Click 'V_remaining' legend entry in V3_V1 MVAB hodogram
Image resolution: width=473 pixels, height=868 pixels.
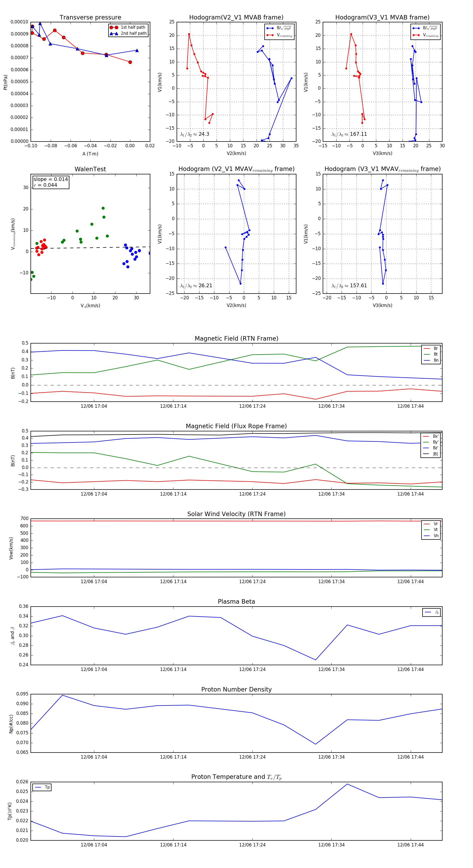click(x=425, y=35)
